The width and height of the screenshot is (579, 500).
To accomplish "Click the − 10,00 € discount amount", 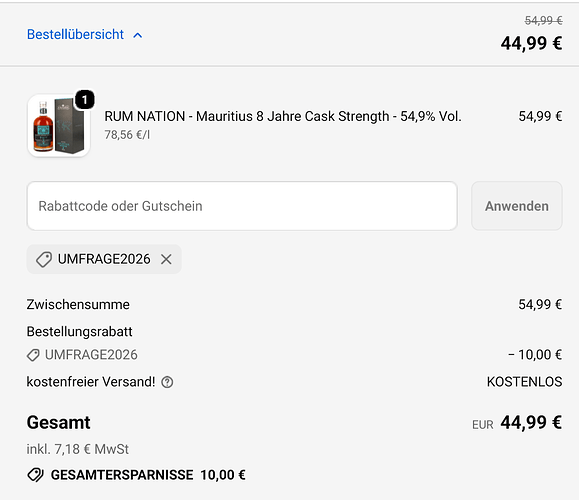I will pos(535,355).
